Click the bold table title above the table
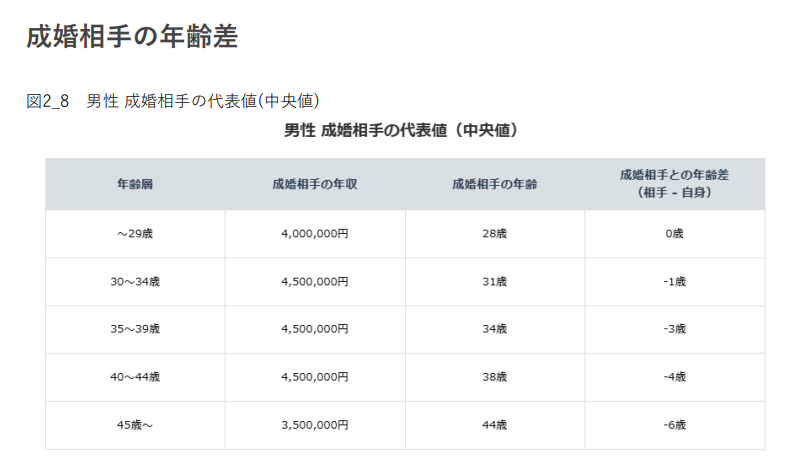The image size is (804, 476). [401, 131]
